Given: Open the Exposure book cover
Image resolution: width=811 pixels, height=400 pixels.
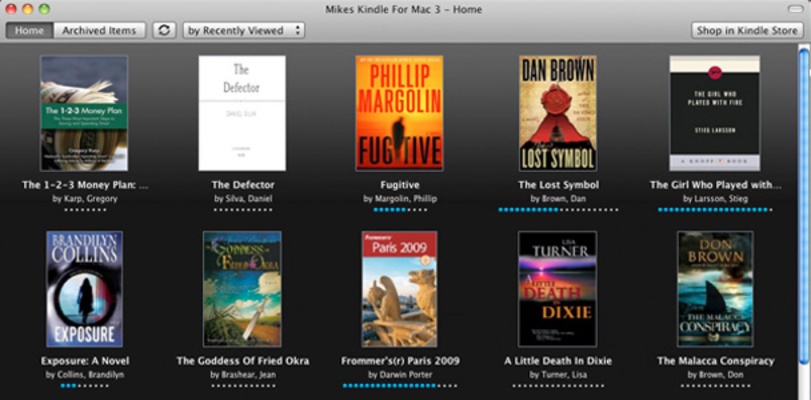Looking at the screenshot, I should coord(84,289).
